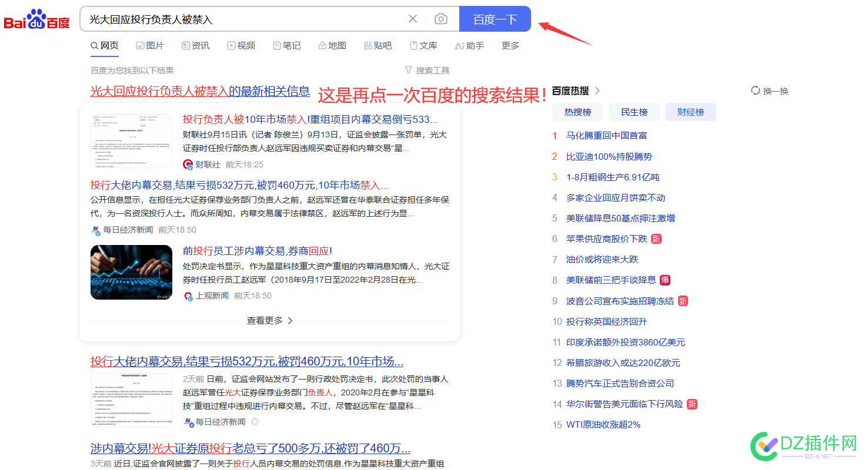Open the 视频 tab

pyautogui.click(x=241, y=45)
